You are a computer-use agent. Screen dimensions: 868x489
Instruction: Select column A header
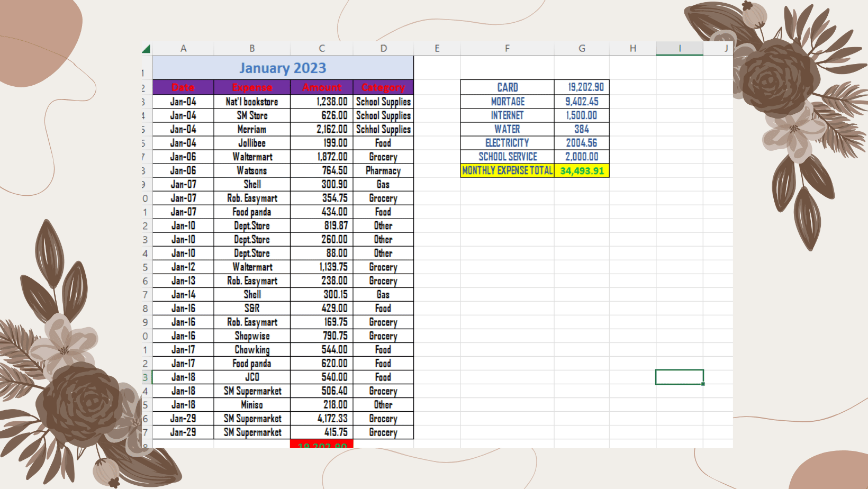[x=183, y=48]
